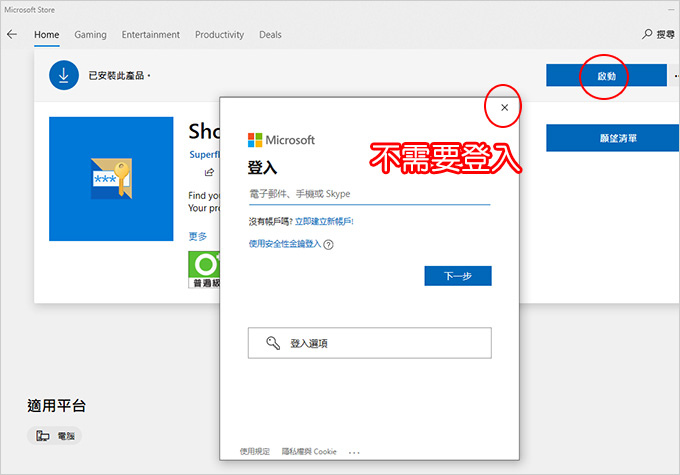This screenshot has width=680, height=475.
Task: Click the 啟動 launch button
Action: pyautogui.click(x=606, y=75)
